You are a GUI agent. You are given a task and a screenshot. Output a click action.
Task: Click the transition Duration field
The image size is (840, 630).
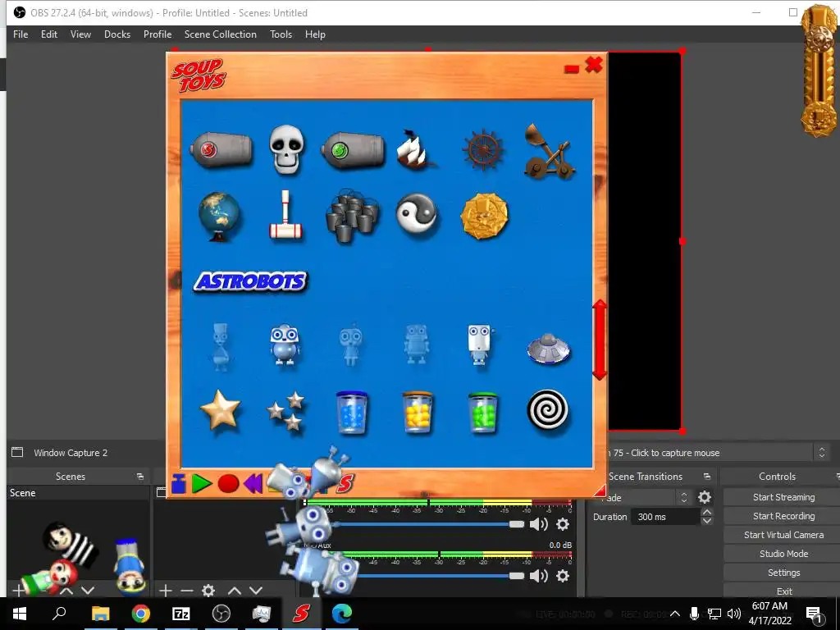pos(665,517)
